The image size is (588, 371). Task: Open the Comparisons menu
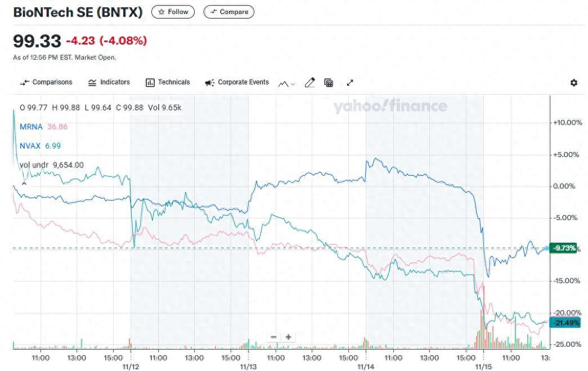tap(46, 82)
